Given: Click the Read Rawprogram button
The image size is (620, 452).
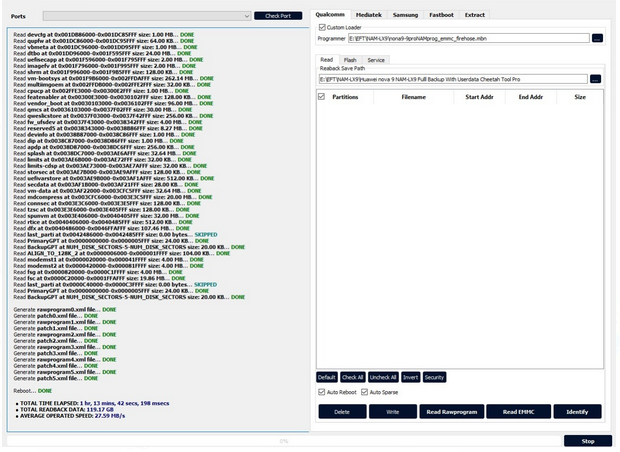Looking at the screenshot, I should click(x=452, y=412).
